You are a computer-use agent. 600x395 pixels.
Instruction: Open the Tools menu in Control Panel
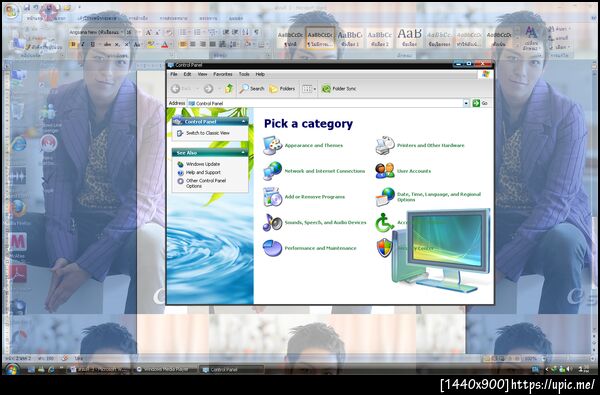244,74
